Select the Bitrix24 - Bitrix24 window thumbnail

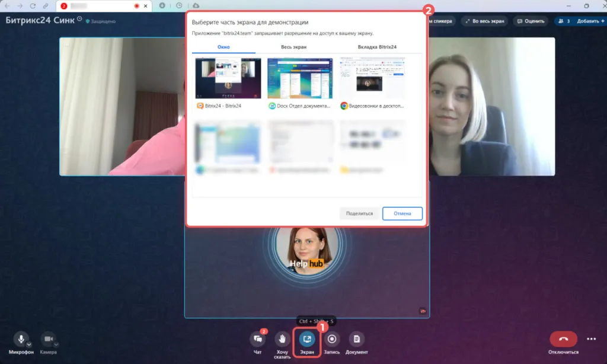228,78
